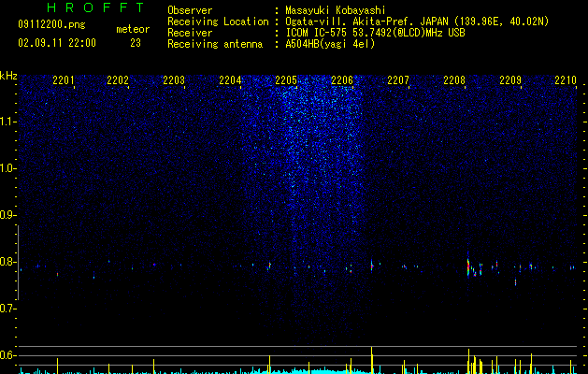Click the 2207 time marker

398,80
